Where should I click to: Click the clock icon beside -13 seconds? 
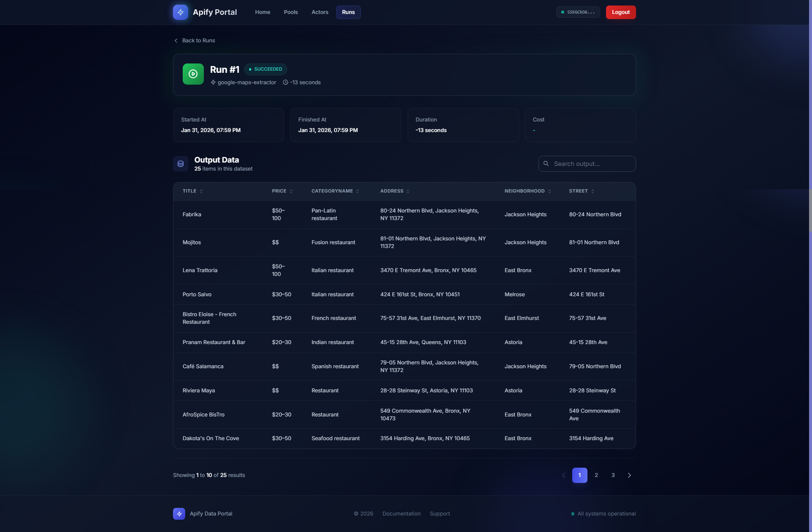(x=285, y=83)
